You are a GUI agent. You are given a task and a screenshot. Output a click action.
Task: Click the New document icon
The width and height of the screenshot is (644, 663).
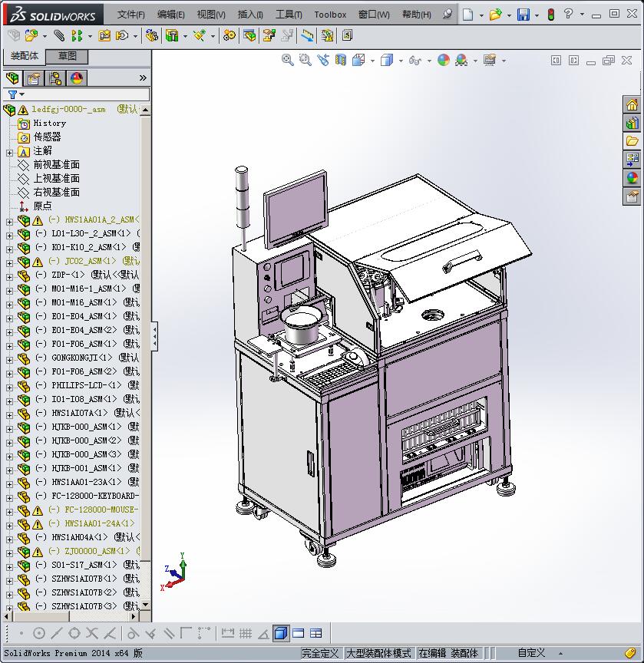[468, 15]
